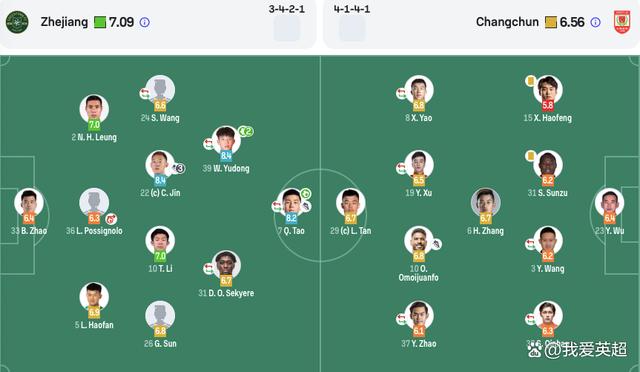The image size is (640, 372).
Task: Open goalkeeper 33 B. Zhao's photo
Action: pos(29,203)
